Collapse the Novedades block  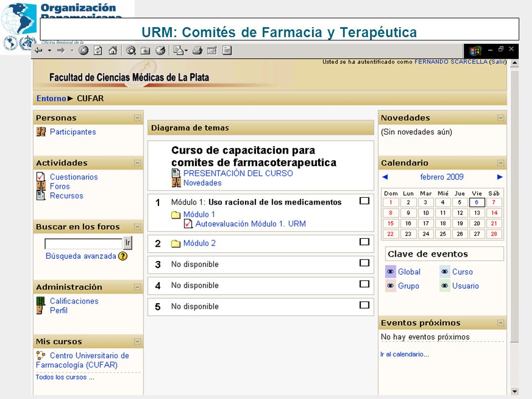500,117
